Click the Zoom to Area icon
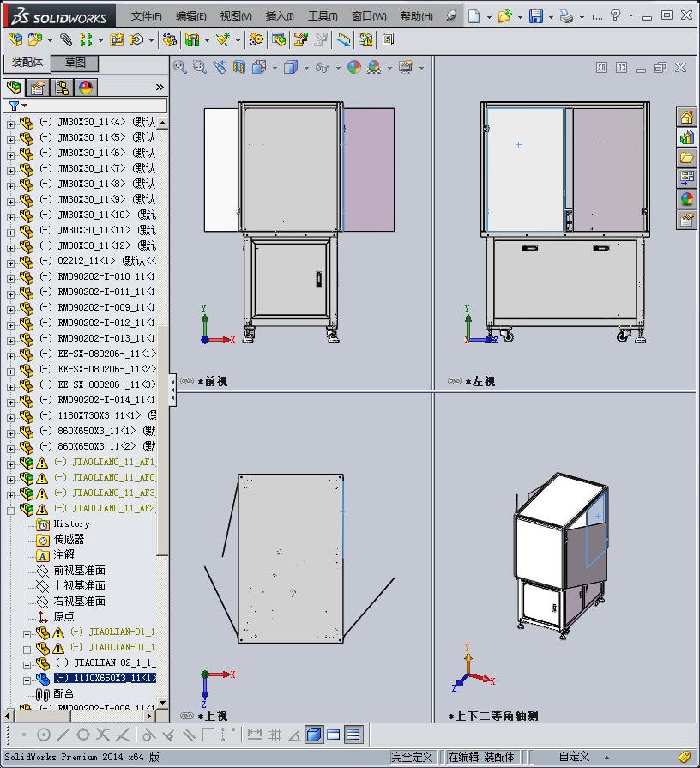This screenshot has height=768, width=700. pos(200,67)
